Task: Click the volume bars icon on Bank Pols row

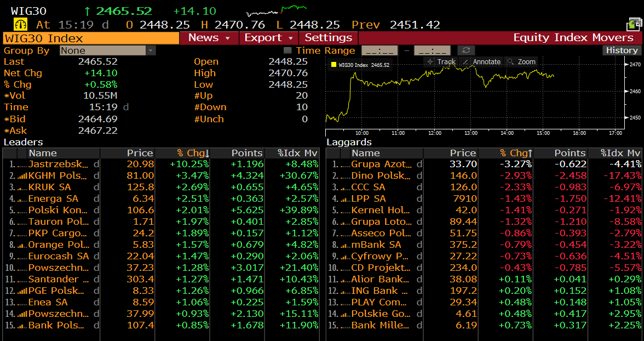Action: [22, 326]
